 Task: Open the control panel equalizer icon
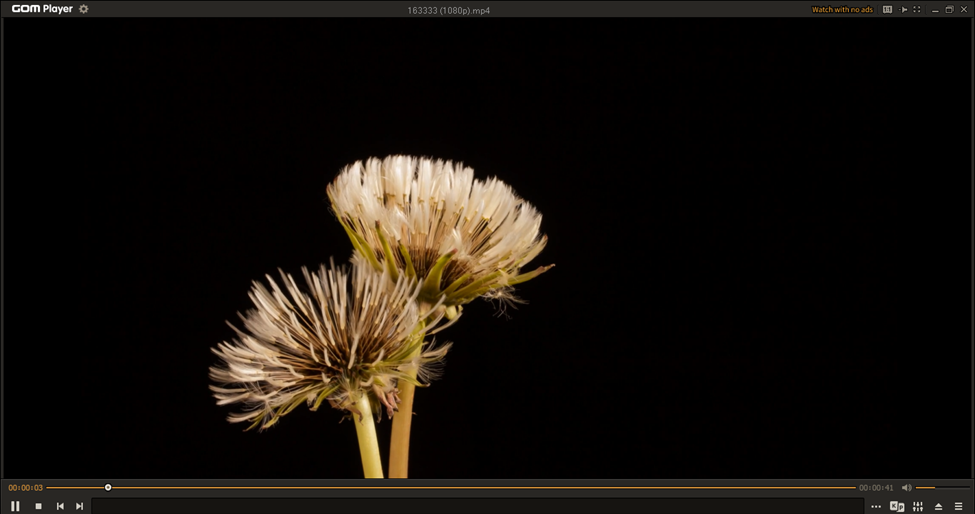pyautogui.click(x=918, y=507)
